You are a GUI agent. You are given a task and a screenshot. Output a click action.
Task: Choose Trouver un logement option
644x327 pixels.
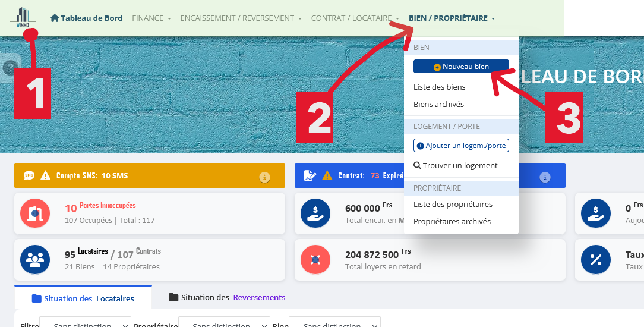pos(456,166)
